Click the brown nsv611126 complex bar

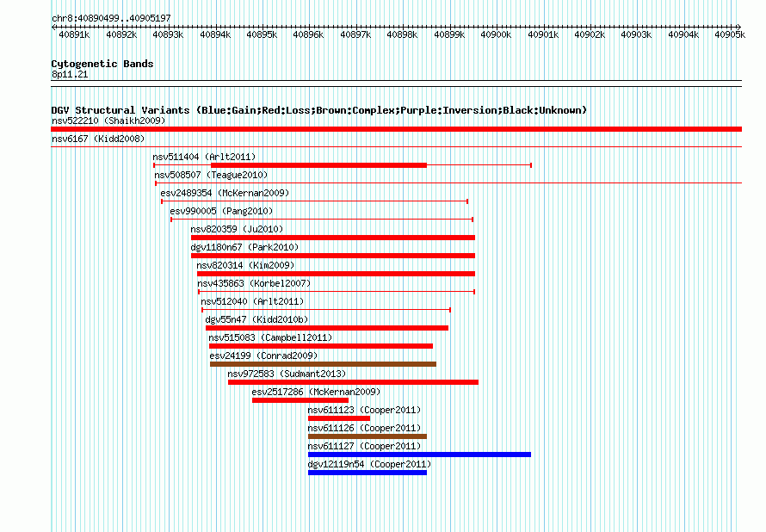coord(368,436)
